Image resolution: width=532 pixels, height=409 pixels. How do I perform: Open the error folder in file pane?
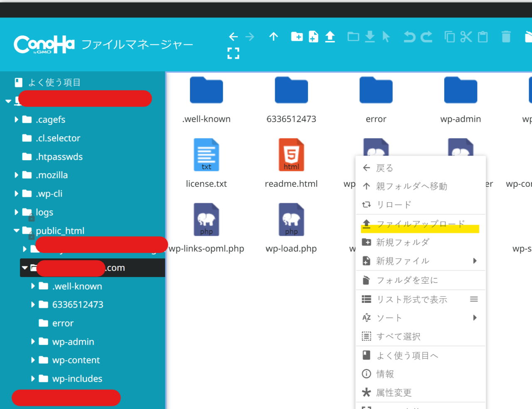coord(376,90)
